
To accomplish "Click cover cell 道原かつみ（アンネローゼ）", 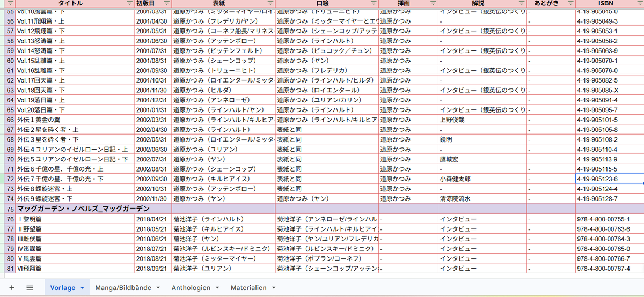I will (223, 100).
